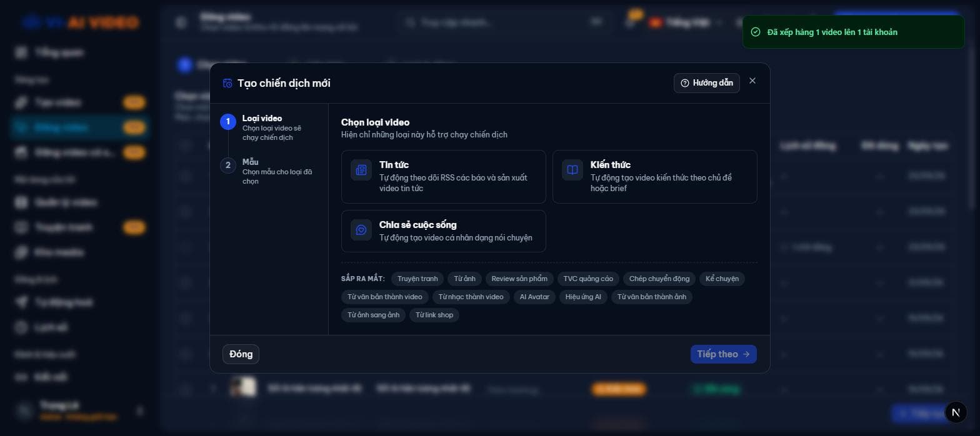Click the Từ văn bản thành ảnh chip
This screenshot has width=980, height=436.
tap(652, 297)
